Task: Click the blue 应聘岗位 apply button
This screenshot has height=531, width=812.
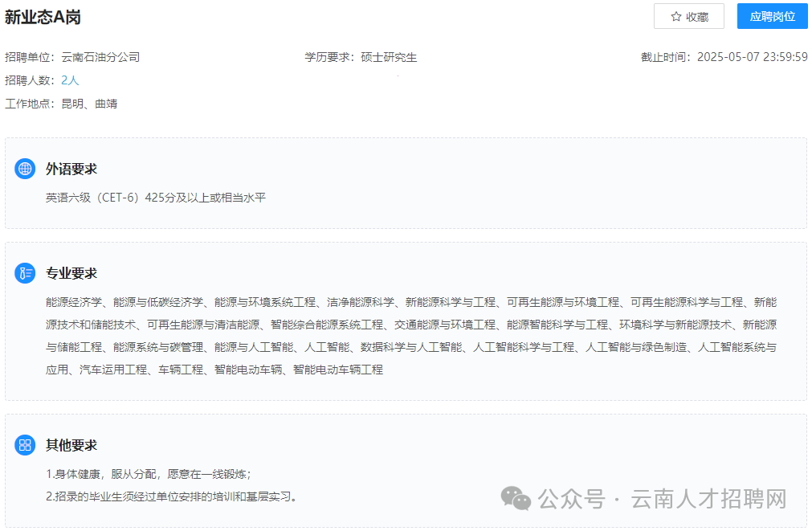Action: point(772,17)
